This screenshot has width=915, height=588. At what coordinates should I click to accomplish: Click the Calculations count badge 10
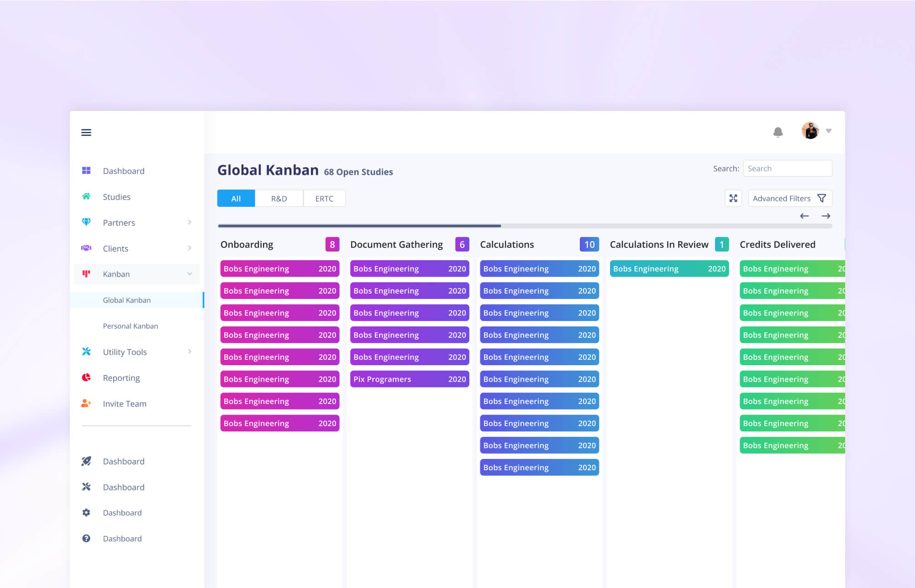tap(589, 244)
